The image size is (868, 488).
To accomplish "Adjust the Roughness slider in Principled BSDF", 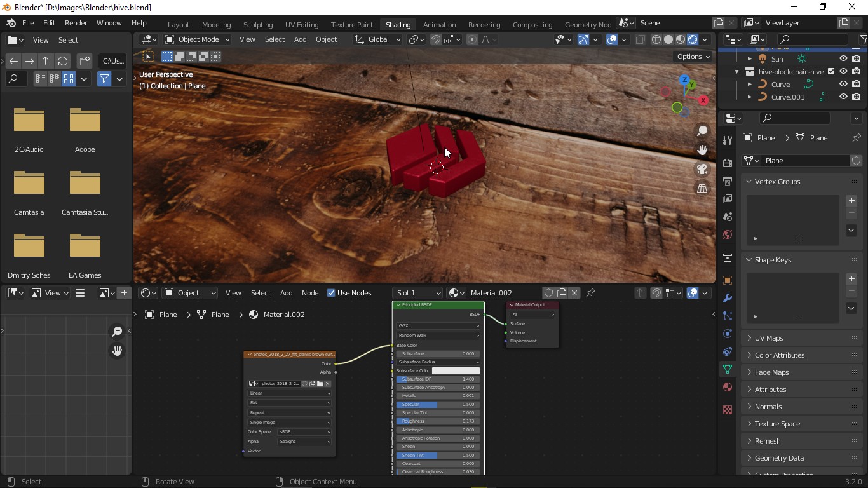I will coord(438,421).
